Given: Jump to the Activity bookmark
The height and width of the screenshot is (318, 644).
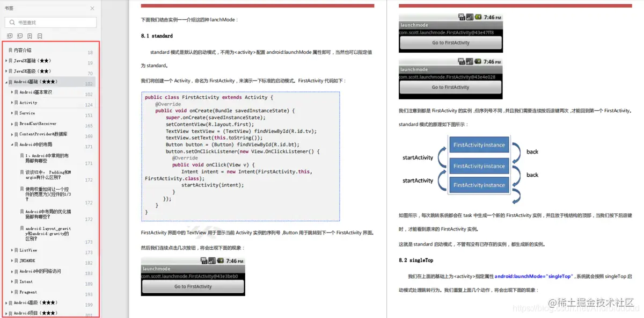Looking at the screenshot, I should pyautogui.click(x=28, y=103).
